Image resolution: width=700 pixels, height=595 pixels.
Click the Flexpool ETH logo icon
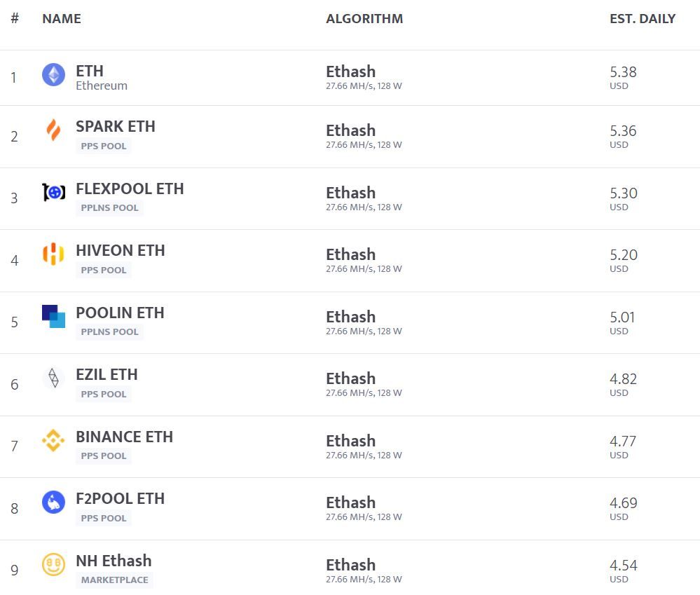pos(53,193)
